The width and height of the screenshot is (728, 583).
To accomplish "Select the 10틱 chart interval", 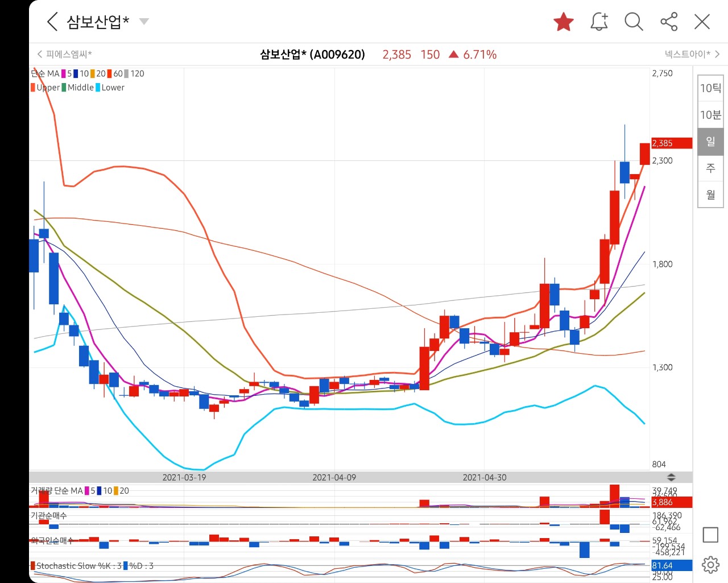I will point(710,88).
